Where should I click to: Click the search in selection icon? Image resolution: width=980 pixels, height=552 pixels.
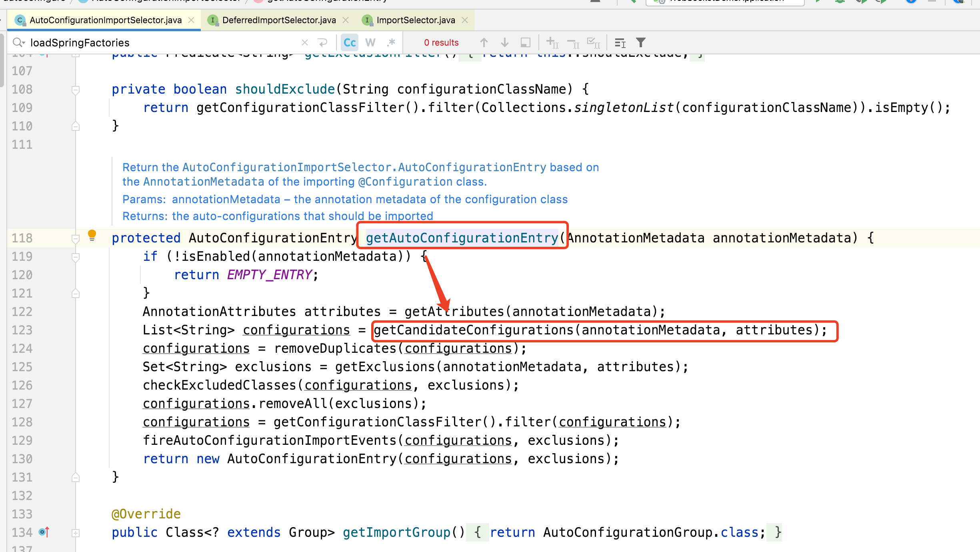coord(526,42)
